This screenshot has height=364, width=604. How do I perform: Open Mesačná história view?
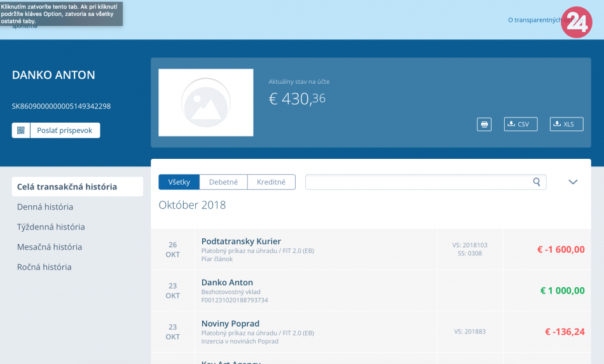click(x=50, y=247)
